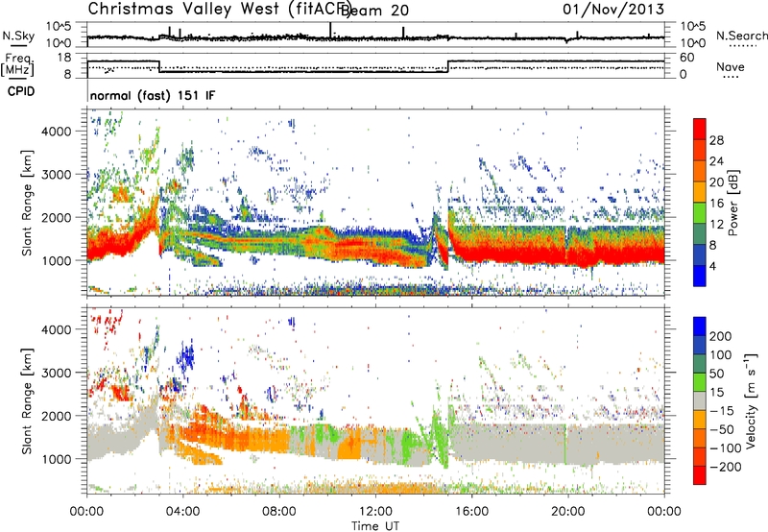Select the 1000 tick in velocity panel
The width and height of the screenshot is (768, 532).
click(x=56, y=459)
